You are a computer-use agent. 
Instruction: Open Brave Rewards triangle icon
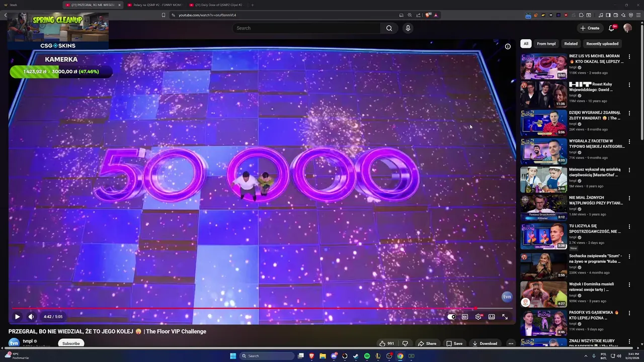coord(436,15)
